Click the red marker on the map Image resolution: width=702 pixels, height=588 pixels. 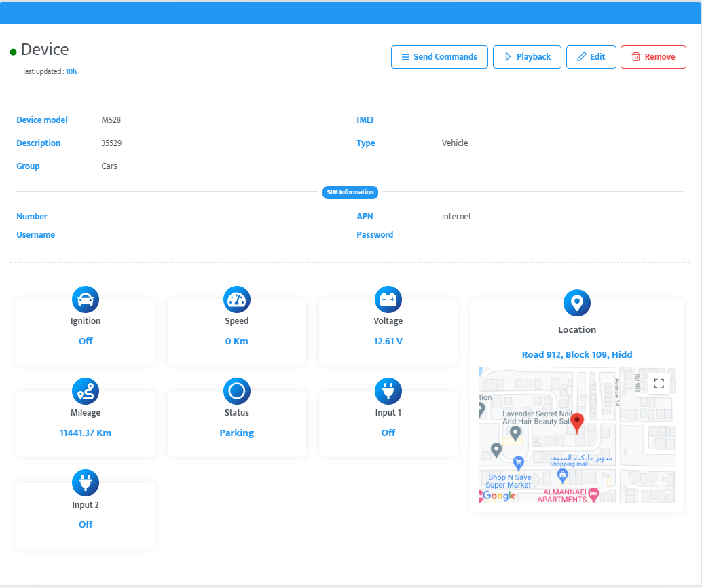click(577, 422)
